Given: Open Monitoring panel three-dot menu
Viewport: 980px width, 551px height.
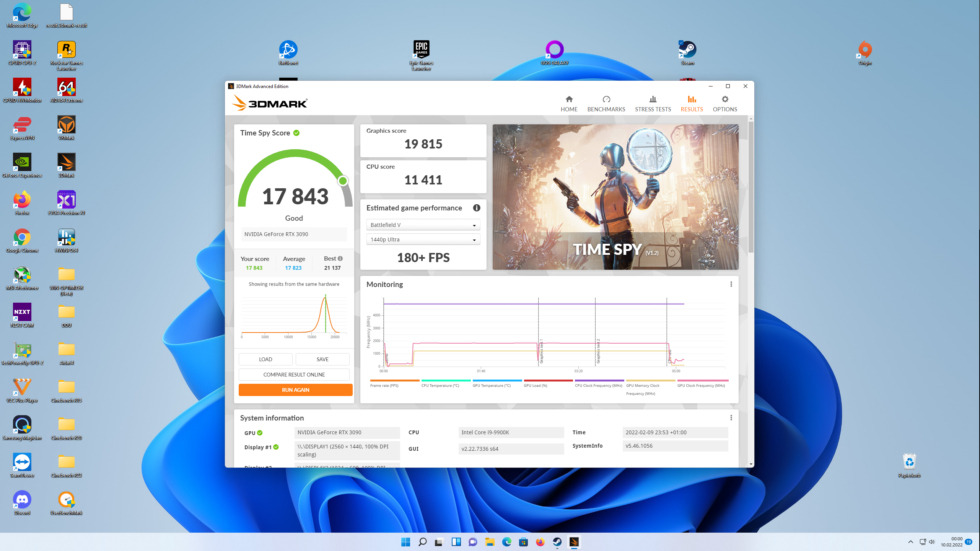Looking at the screenshot, I should (731, 284).
